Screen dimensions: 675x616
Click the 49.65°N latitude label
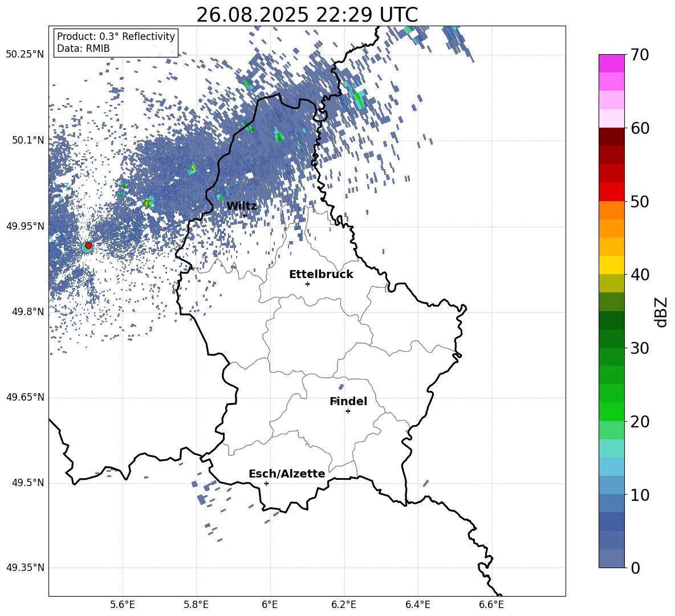[25, 397]
